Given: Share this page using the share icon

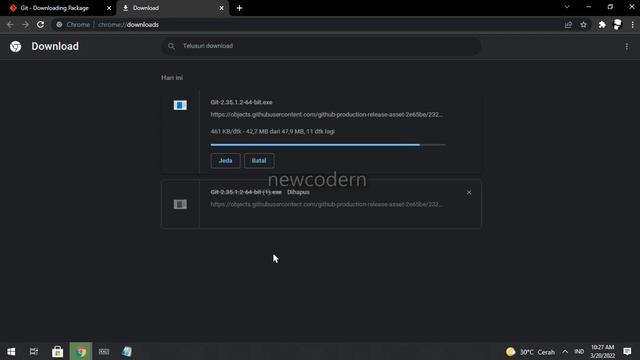Looking at the screenshot, I should 568,25.
